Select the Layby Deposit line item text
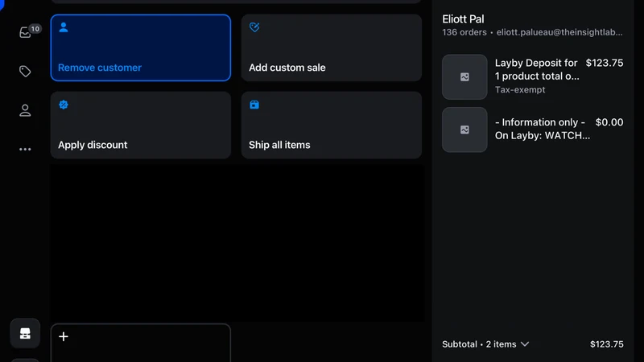Viewport: 644px width, 362px height. tap(537, 69)
